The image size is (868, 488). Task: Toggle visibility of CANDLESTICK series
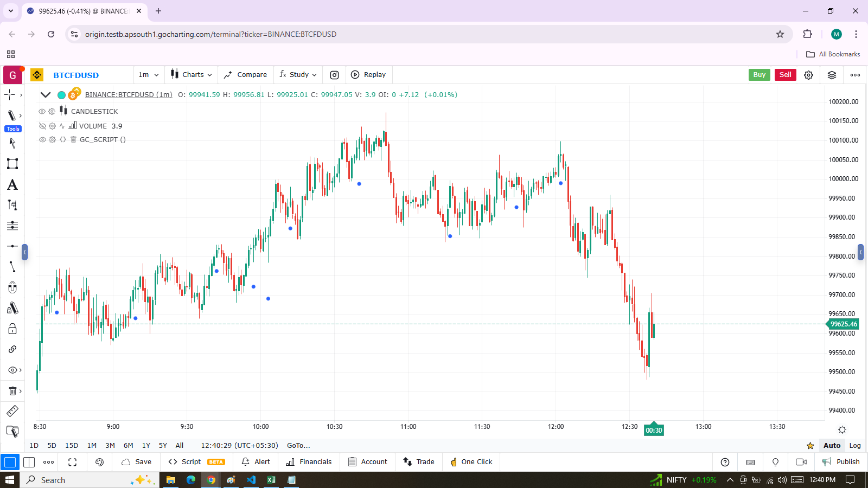click(x=42, y=112)
